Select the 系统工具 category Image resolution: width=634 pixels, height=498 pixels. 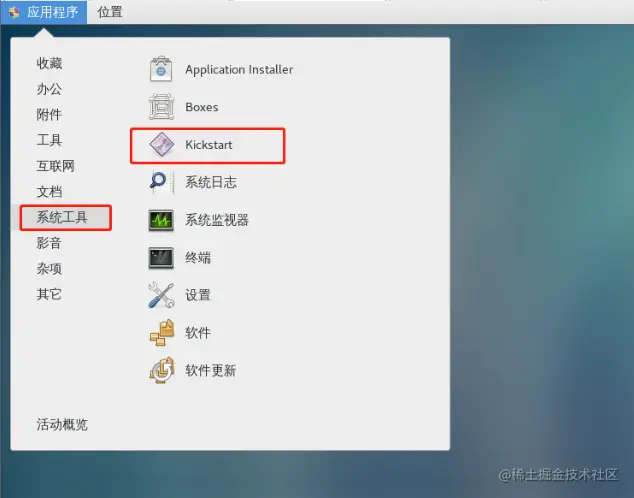(66, 217)
